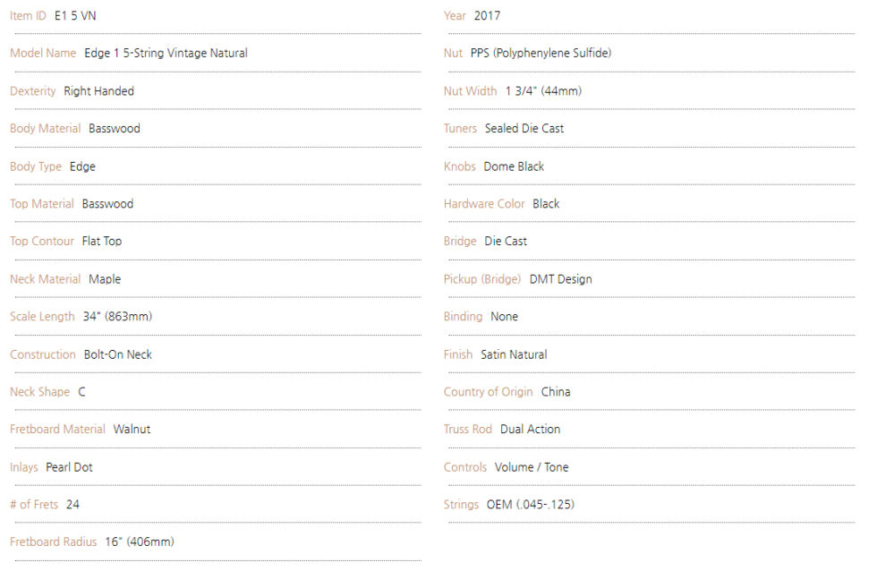The width and height of the screenshot is (877, 588).
Task: Click the Body Material Basswood value
Action: click(x=115, y=129)
